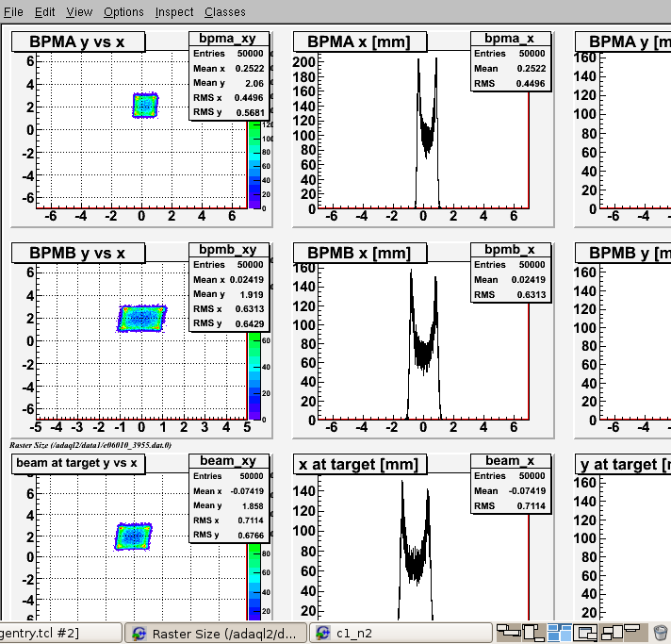Select the highlighted blue active workspace in the pager
Viewport: 671px width, 644px height.
pyautogui.click(x=559, y=633)
